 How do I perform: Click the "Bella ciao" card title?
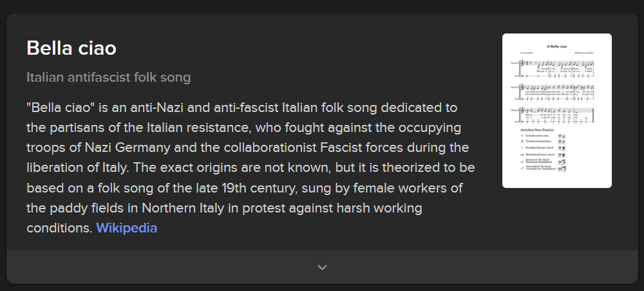71,48
